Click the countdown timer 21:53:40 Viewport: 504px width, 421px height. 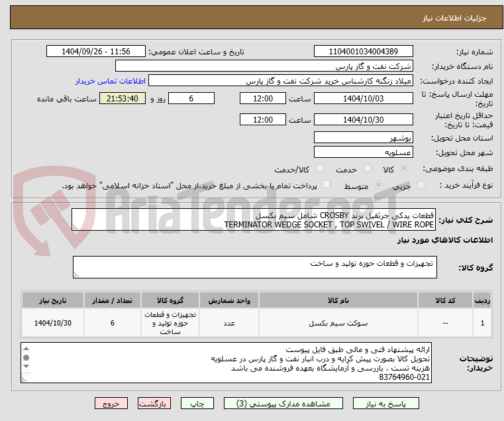click(x=122, y=99)
